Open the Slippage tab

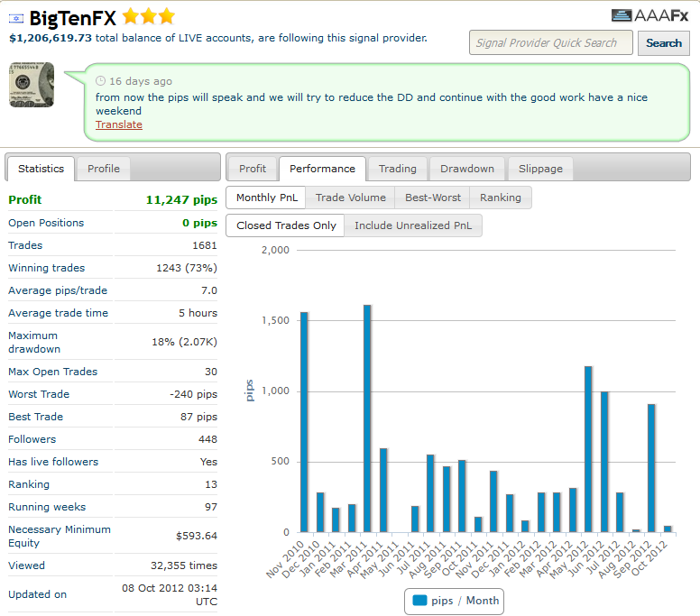540,169
